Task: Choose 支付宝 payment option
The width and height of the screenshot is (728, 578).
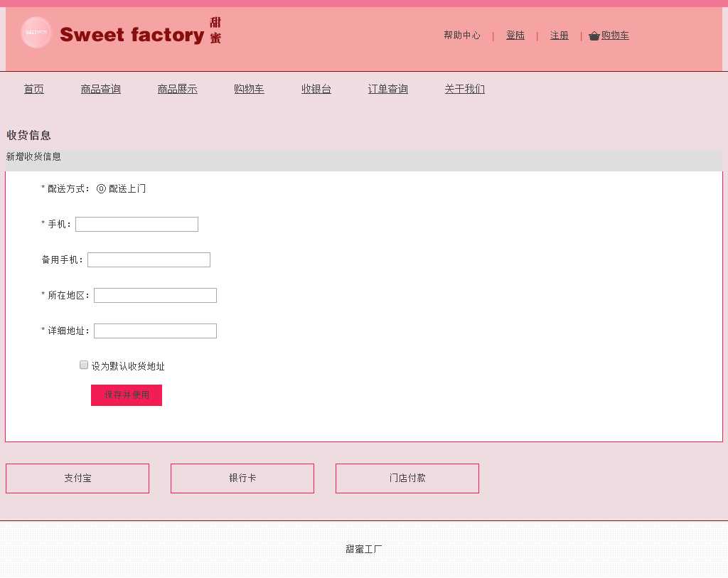Action: point(77,478)
